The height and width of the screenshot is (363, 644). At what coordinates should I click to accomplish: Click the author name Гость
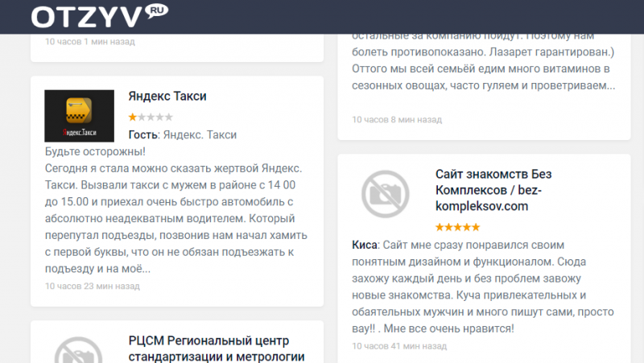(x=143, y=134)
